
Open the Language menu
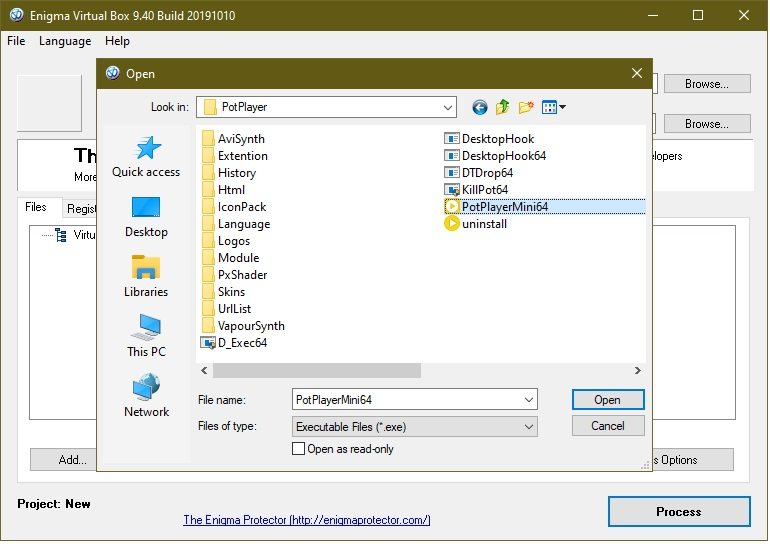65,41
